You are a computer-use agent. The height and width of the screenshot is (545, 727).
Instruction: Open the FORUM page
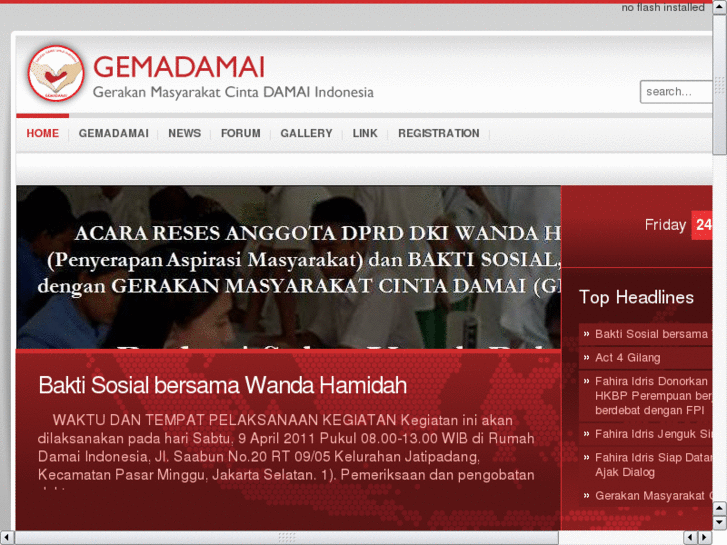pos(241,134)
